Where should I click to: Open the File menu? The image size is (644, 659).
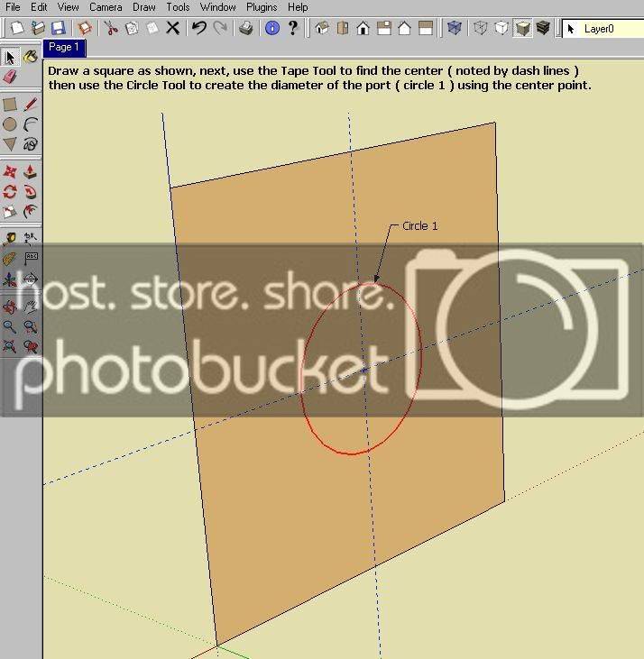(13, 7)
